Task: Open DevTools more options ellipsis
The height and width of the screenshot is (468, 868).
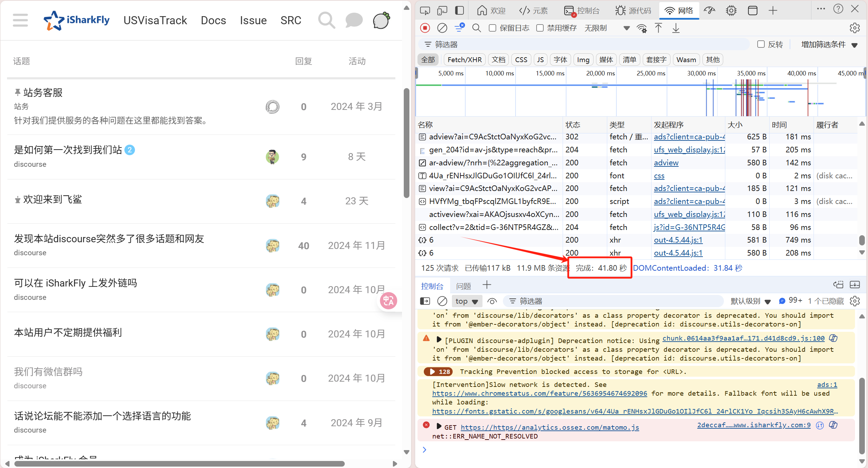Action: [821, 9]
